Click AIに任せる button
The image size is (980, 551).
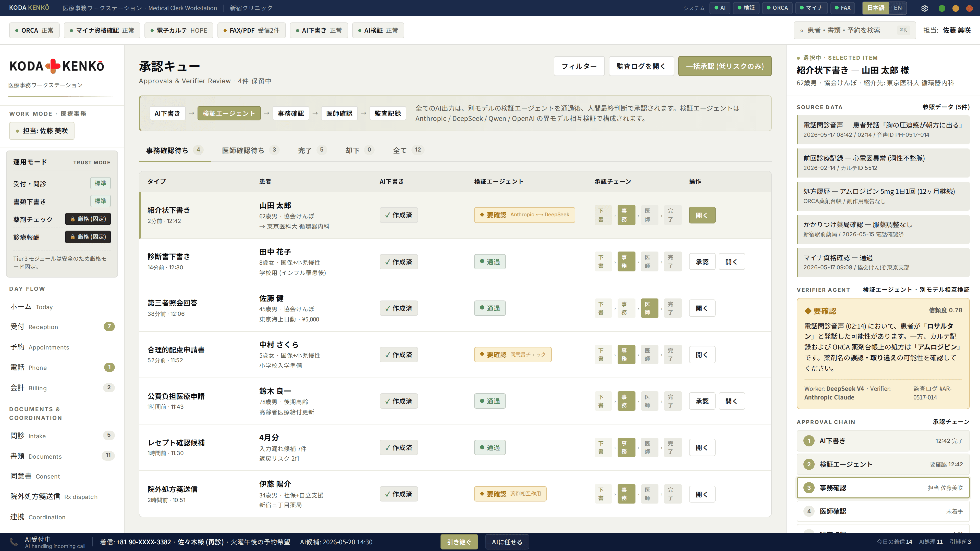pyautogui.click(x=507, y=542)
